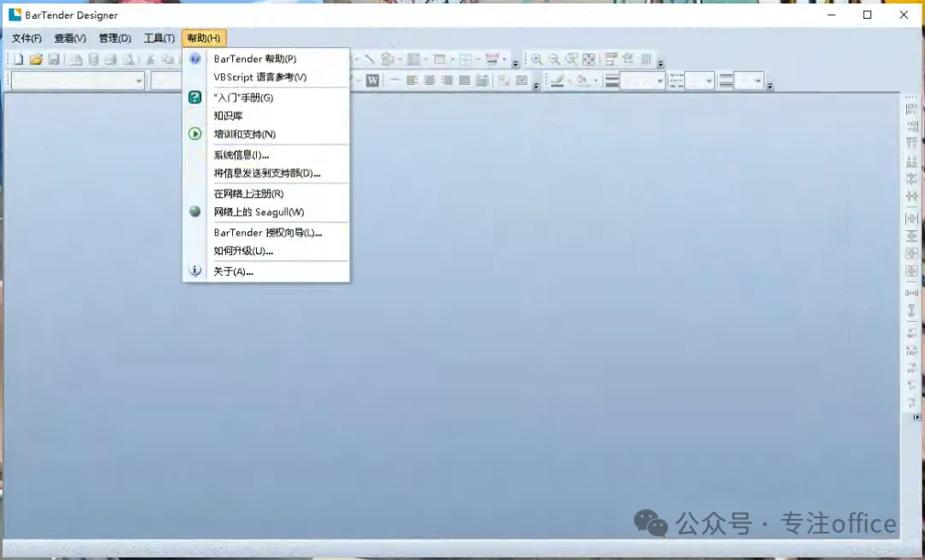
Task: Click the Center text alignment icon
Action: click(429, 80)
